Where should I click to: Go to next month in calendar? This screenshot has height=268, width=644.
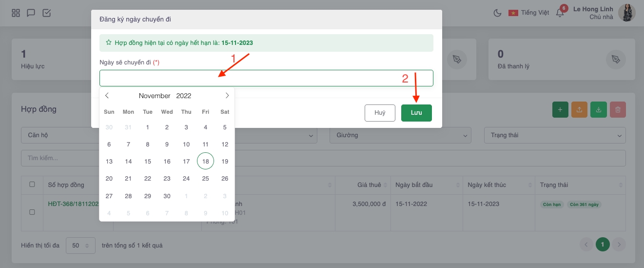[227, 96]
